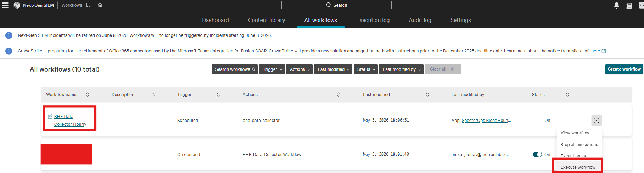644x173 pixels.
Task: Click the 'All workflows (10 total)' heading
Action: (65, 69)
